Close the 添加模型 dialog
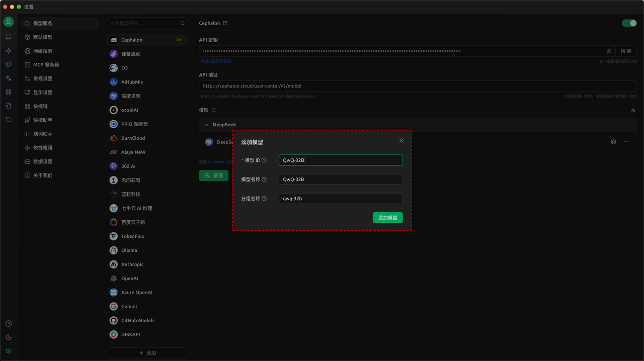644x361 pixels. click(401, 141)
